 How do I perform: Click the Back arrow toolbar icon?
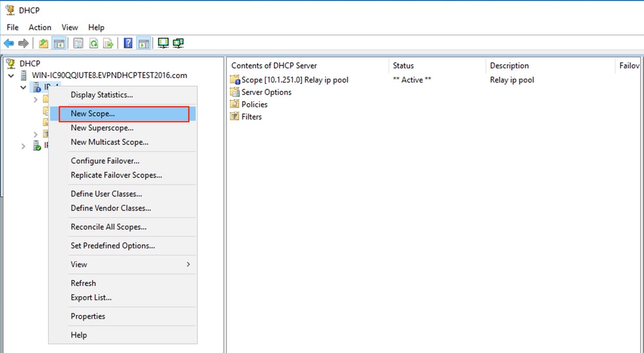8,43
